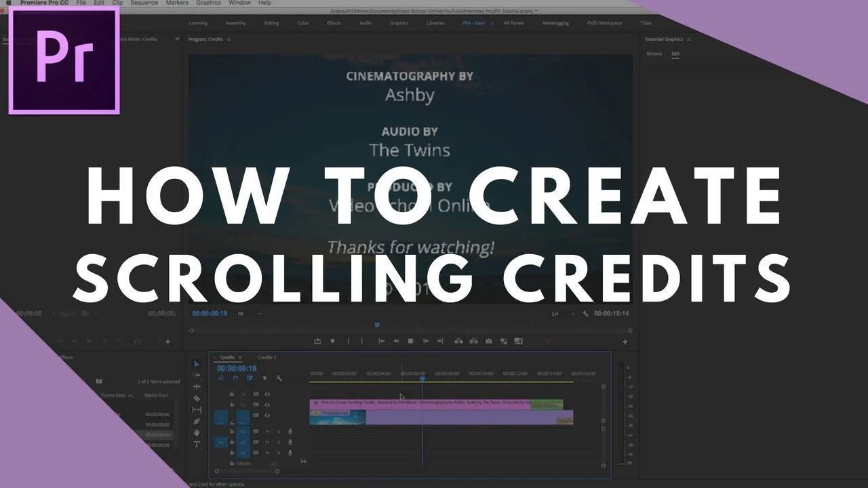Step forward one frame
Image resolution: width=868 pixels, height=488 pixels.
(x=425, y=341)
